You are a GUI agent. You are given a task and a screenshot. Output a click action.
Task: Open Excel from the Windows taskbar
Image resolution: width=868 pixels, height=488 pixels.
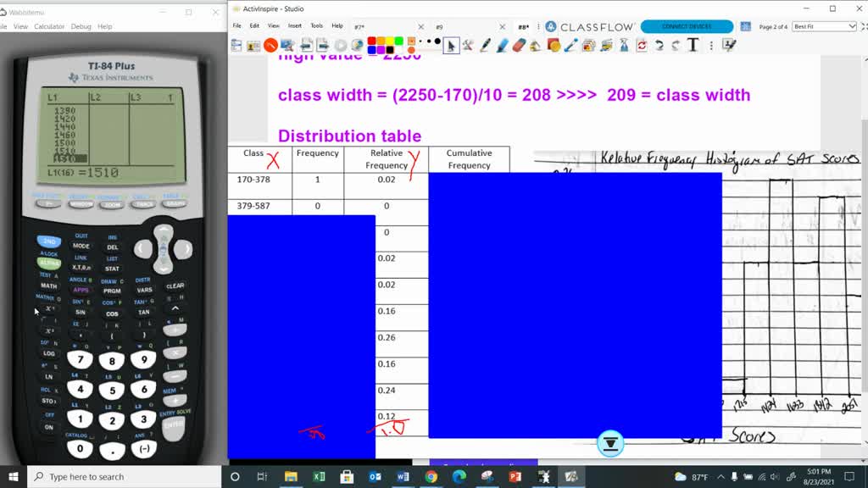tap(319, 477)
